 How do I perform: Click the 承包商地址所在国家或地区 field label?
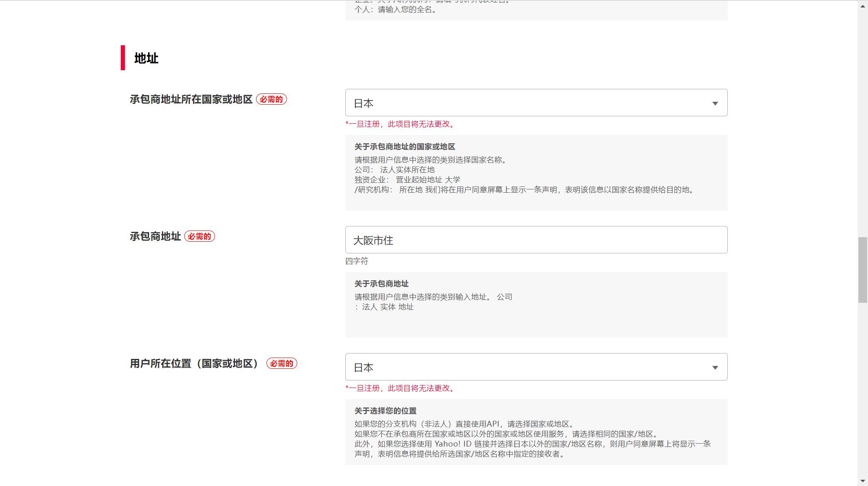click(x=191, y=99)
